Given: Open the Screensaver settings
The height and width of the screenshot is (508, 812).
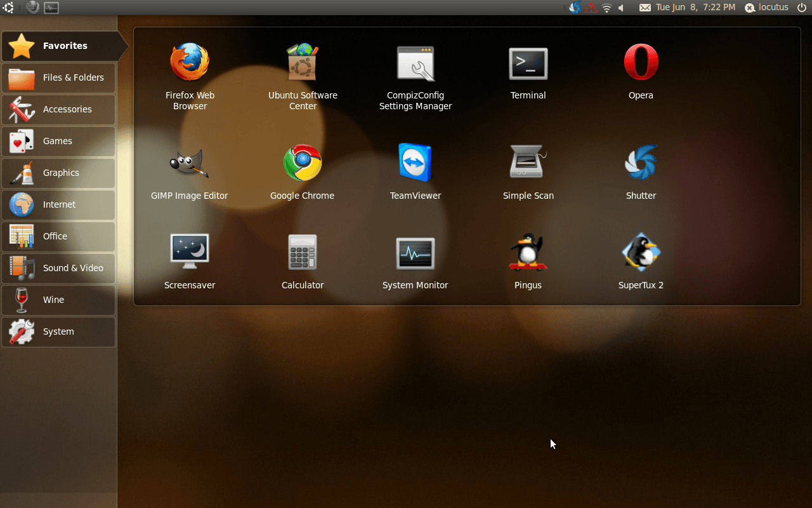Looking at the screenshot, I should click(x=190, y=261).
